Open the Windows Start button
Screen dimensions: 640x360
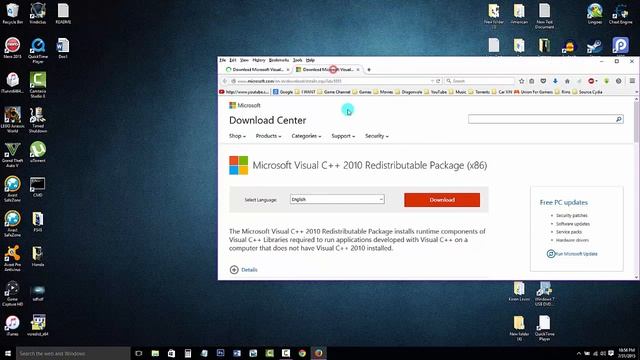[x=8, y=353]
